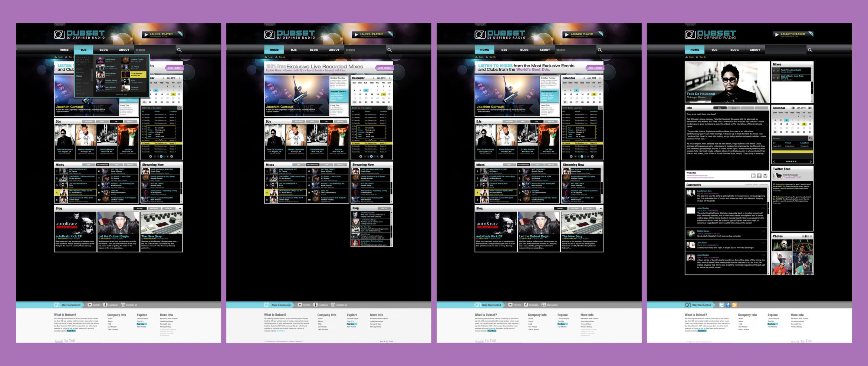Click the orange RSS feed icon
Screen dimensions: 868x366
point(734,305)
